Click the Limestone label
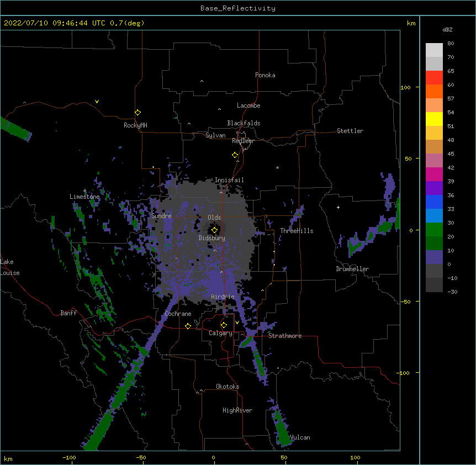This screenshot has width=476, height=465. pyautogui.click(x=84, y=197)
